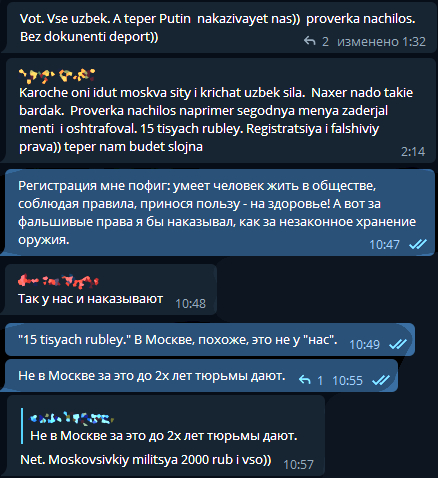
Task: Open the blurred sender name above 'Karoche oni idut'
Action: pyautogui.click(x=57, y=75)
